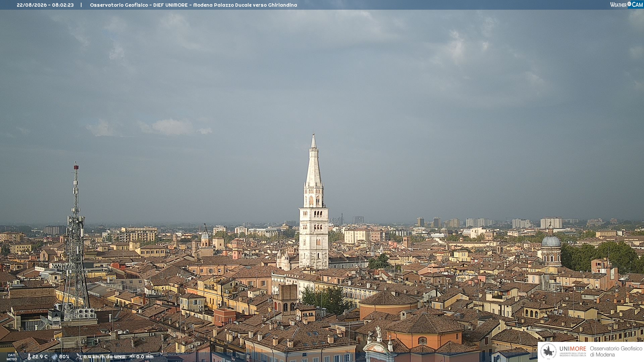Click the small white cloud patch
This screenshot has width=644, height=362.
171,127
